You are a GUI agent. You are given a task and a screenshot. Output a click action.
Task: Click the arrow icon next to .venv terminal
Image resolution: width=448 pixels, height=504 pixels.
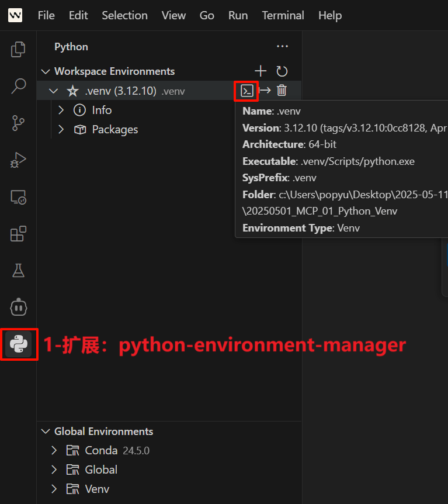[265, 90]
